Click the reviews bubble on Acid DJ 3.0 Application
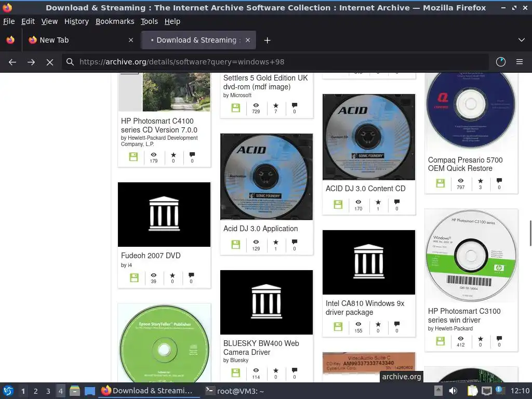The width and height of the screenshot is (532, 399). (295, 242)
